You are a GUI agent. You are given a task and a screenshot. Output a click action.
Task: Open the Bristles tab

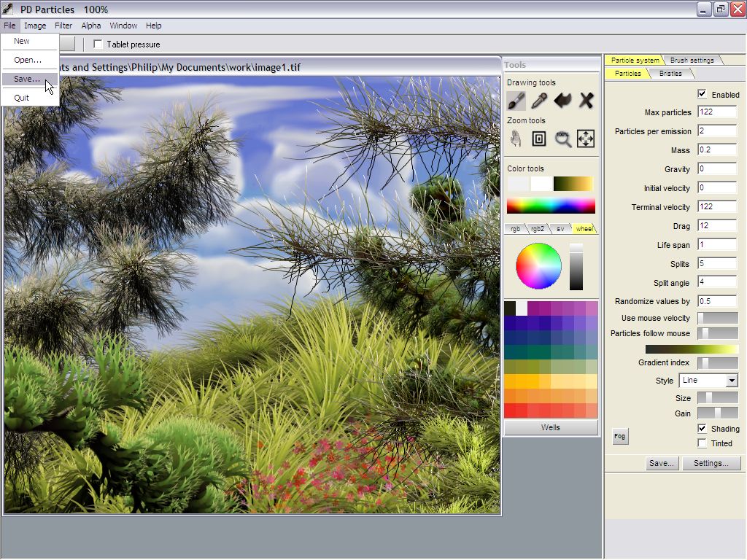[x=670, y=74]
